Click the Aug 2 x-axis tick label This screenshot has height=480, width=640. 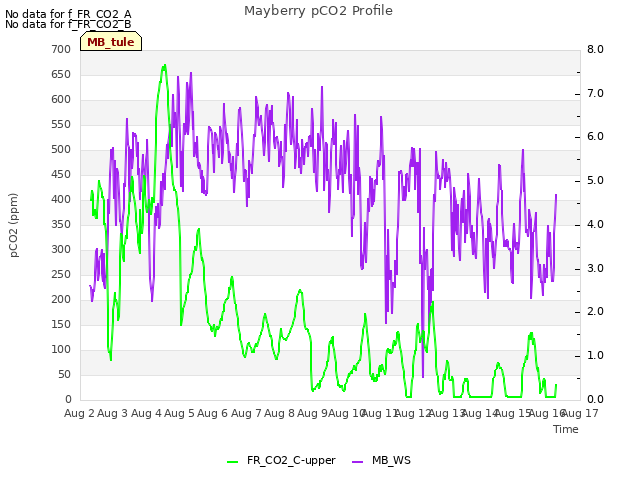click(x=79, y=413)
